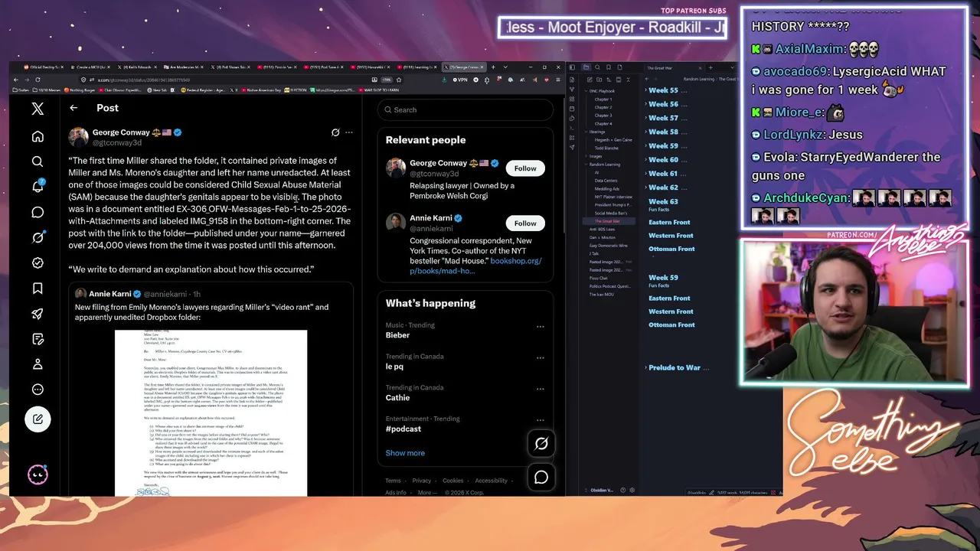This screenshot has width=980, height=551.
Task: Open the Anti-BDS Laws note
Action: tap(602, 230)
